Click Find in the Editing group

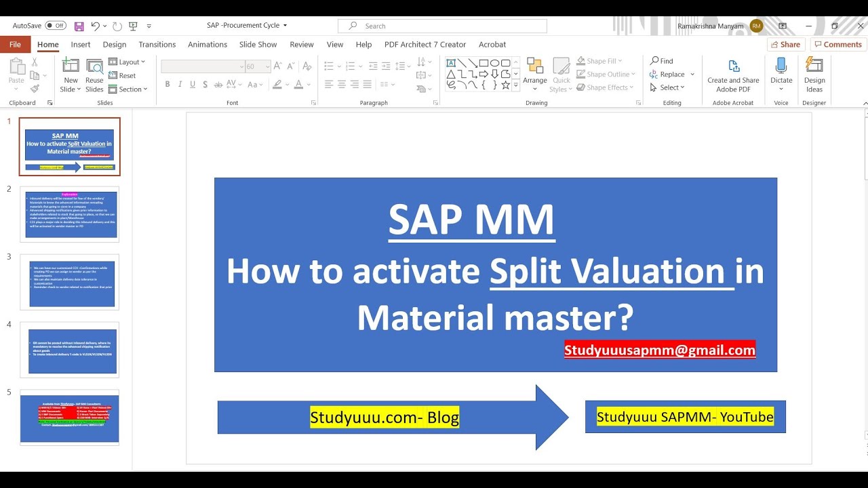[x=661, y=61]
